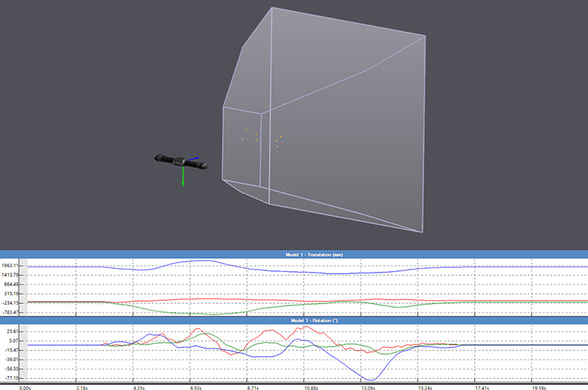
Task: Click the blue axis arrow on the camera
Action: 193,158
